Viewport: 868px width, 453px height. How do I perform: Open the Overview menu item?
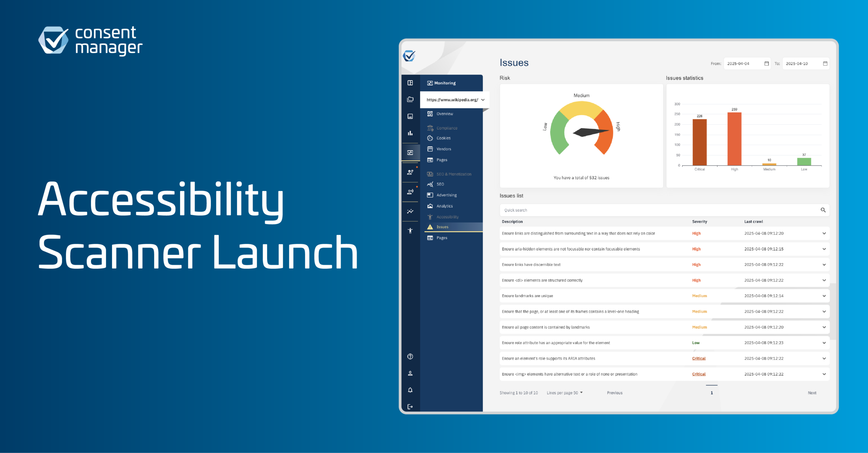point(440,114)
